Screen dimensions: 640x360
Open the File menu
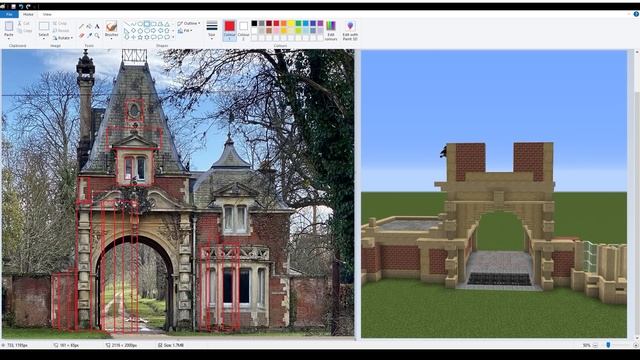click(x=9, y=14)
